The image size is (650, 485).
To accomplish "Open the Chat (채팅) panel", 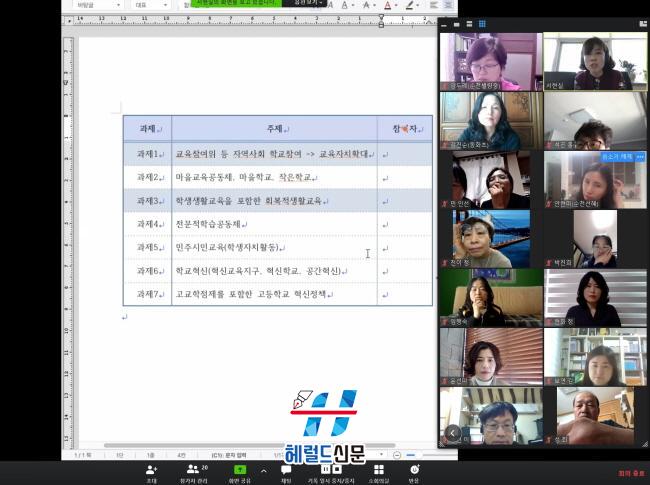I will click(286, 470).
